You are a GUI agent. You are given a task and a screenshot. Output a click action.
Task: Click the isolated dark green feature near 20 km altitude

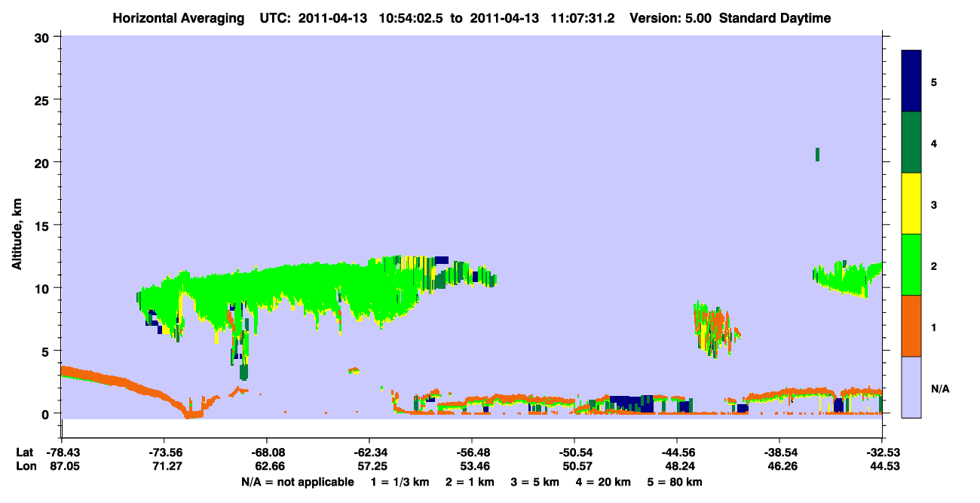coord(817,155)
